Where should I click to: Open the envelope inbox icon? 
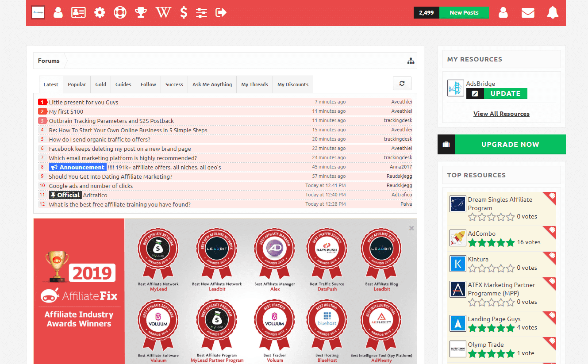528,12
